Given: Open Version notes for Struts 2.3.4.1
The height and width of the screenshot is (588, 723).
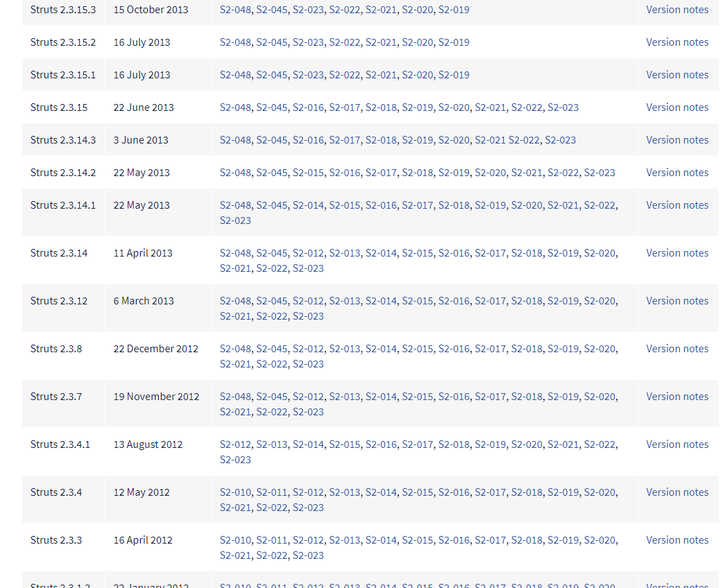Looking at the screenshot, I should pos(677,444).
